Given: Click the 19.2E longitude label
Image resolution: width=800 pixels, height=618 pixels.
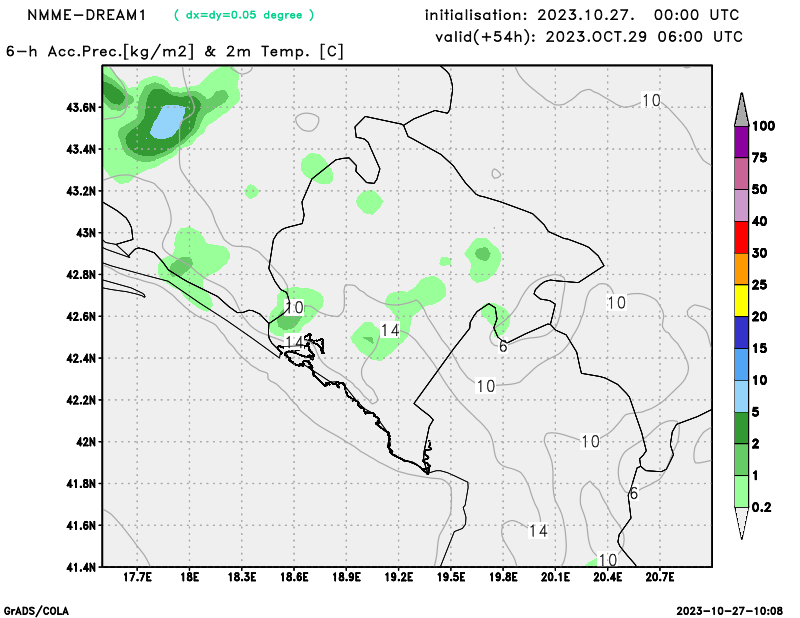Looking at the screenshot, I should click(x=399, y=577).
